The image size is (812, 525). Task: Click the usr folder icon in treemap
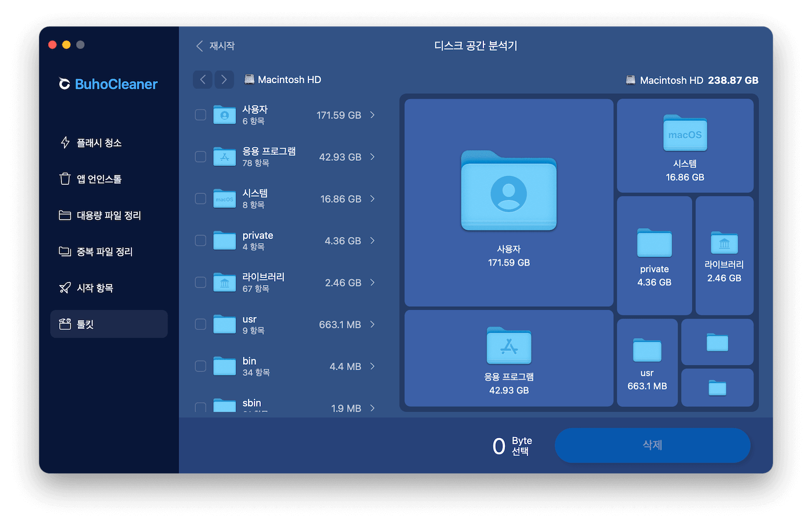(x=647, y=350)
